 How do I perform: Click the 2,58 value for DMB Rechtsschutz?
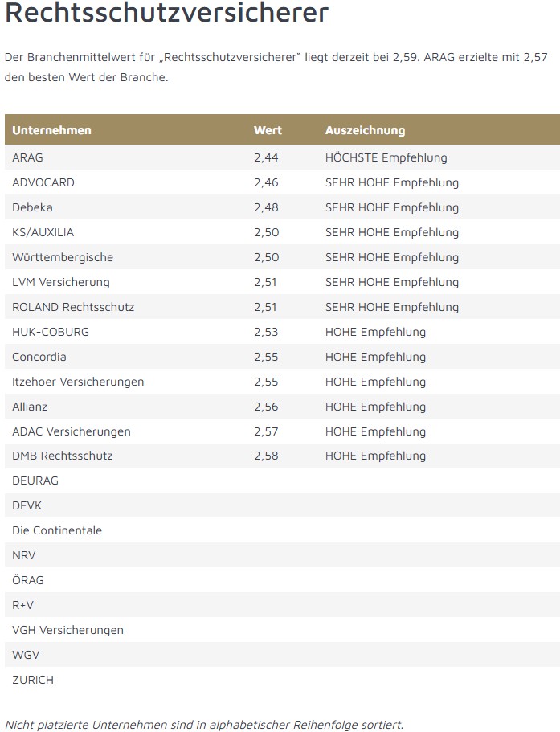[x=266, y=456]
